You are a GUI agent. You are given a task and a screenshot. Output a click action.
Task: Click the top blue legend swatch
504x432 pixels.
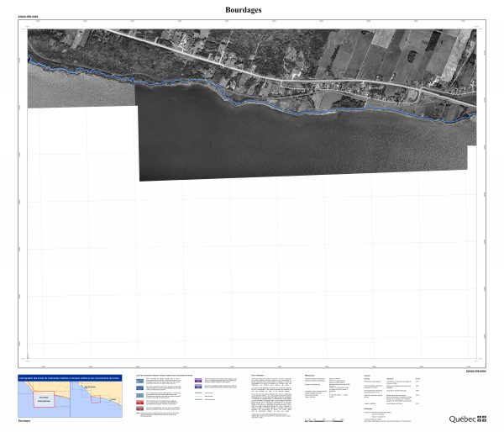(x=139, y=381)
